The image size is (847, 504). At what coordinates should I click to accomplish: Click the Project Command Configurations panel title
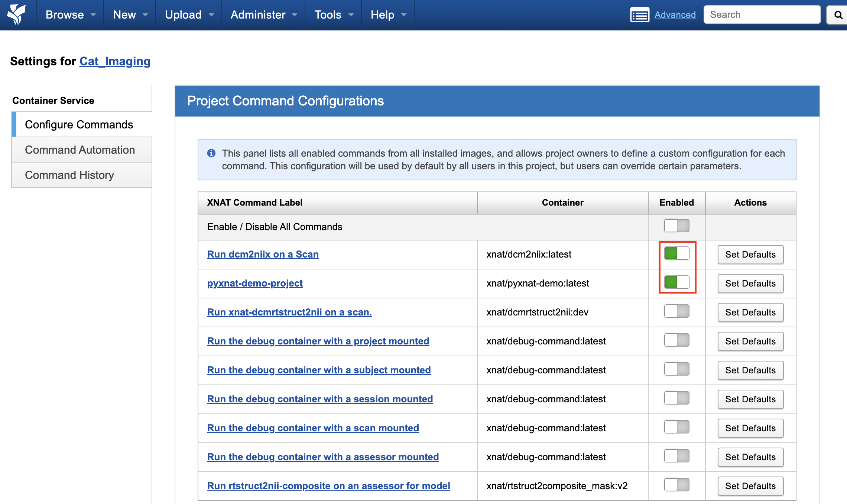coord(285,101)
